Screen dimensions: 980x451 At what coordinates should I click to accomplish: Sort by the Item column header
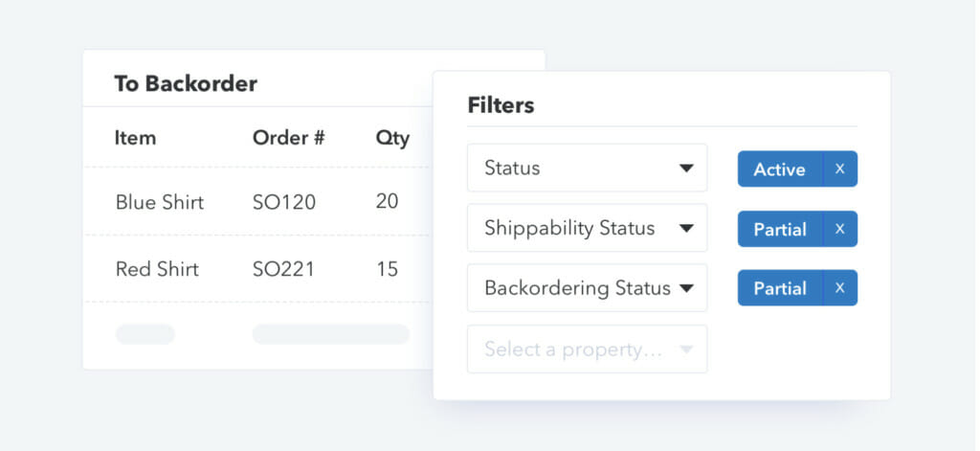135,138
